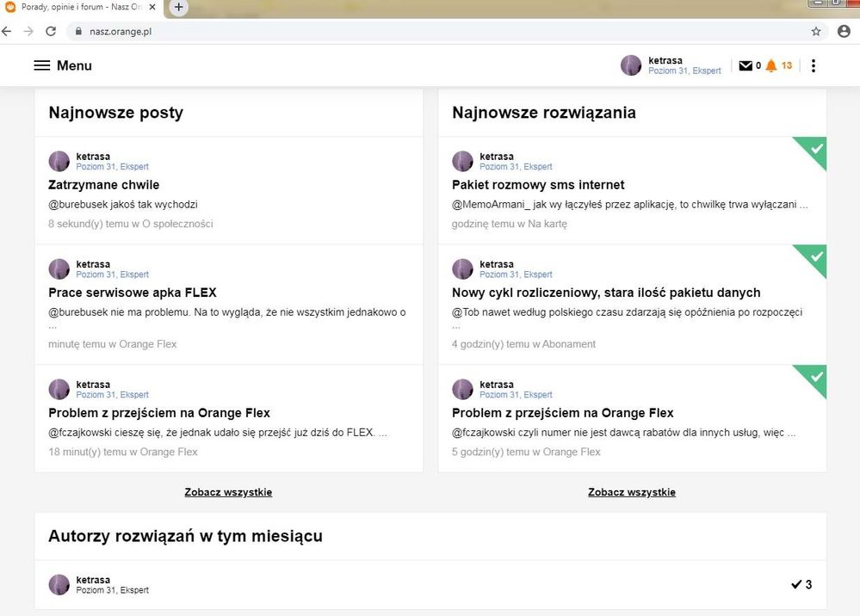860x616 pixels.
Task: Click ketrasa avatar in Autorzy rozwiązań section
Action: [59, 585]
